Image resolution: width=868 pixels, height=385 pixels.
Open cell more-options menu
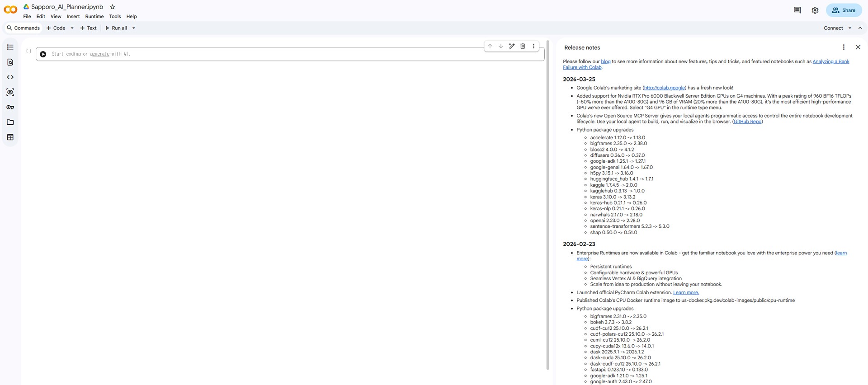[x=533, y=46]
